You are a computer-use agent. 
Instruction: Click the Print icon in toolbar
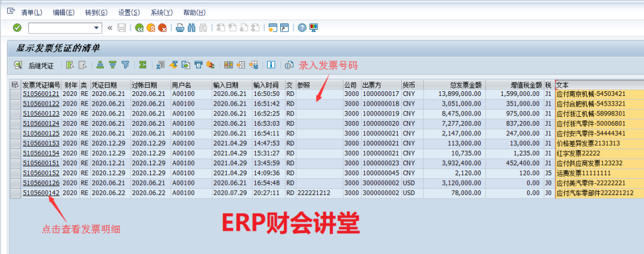[179, 27]
